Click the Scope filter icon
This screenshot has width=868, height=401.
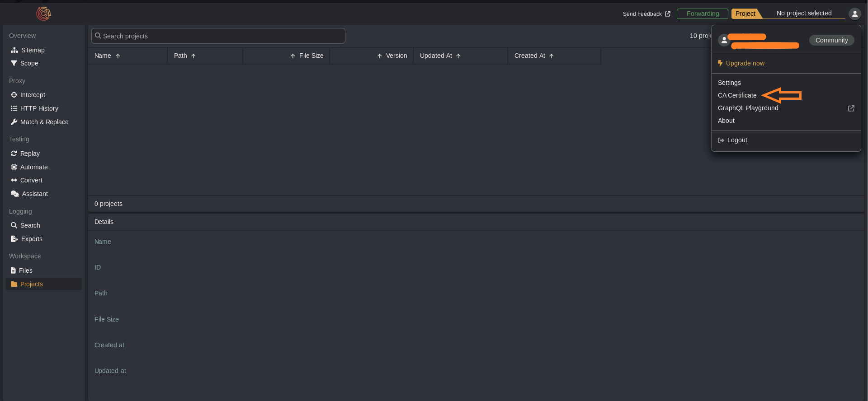[14, 63]
